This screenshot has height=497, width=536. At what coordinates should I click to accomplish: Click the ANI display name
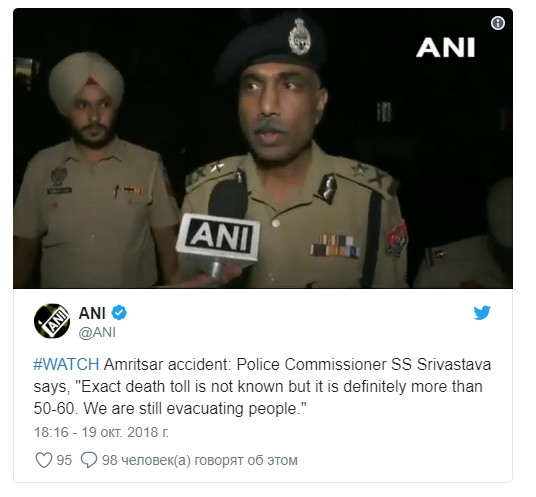click(92, 313)
